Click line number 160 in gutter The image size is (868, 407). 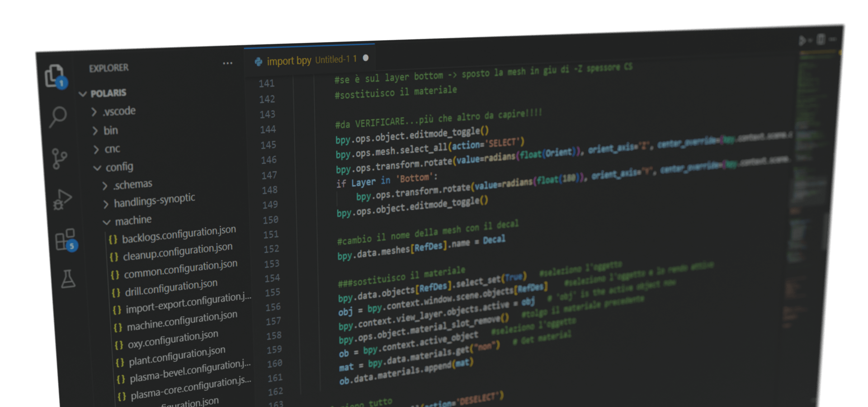pos(275,364)
